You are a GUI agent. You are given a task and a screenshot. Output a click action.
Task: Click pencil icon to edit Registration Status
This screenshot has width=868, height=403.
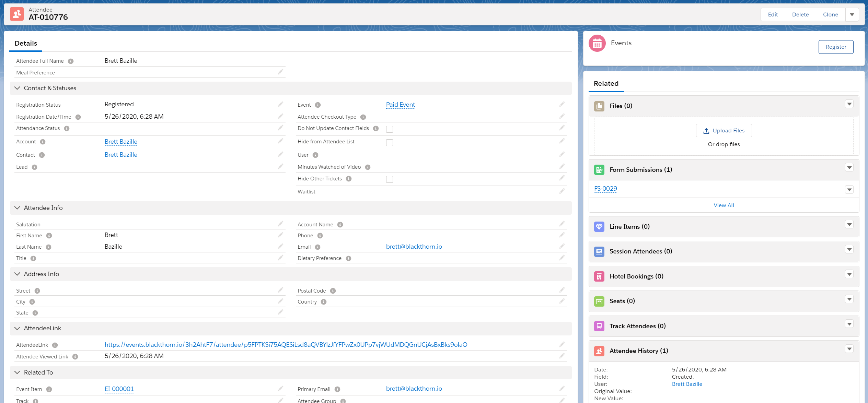point(280,104)
